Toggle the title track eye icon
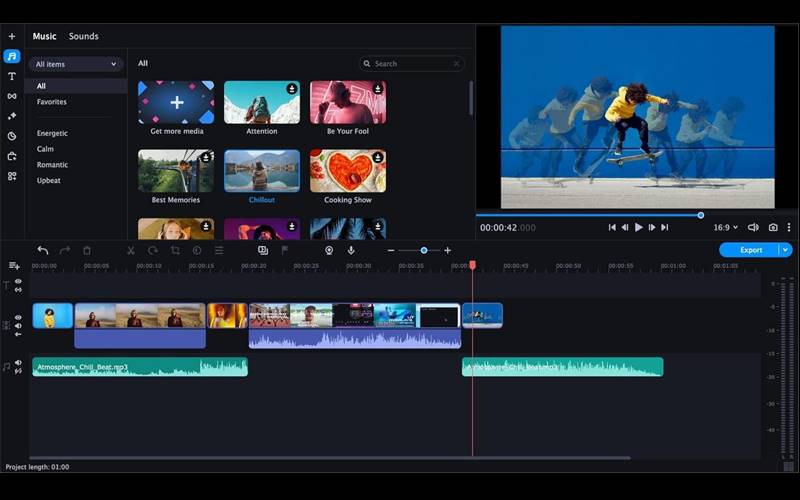Viewport: 800px width, 500px height. (18, 282)
